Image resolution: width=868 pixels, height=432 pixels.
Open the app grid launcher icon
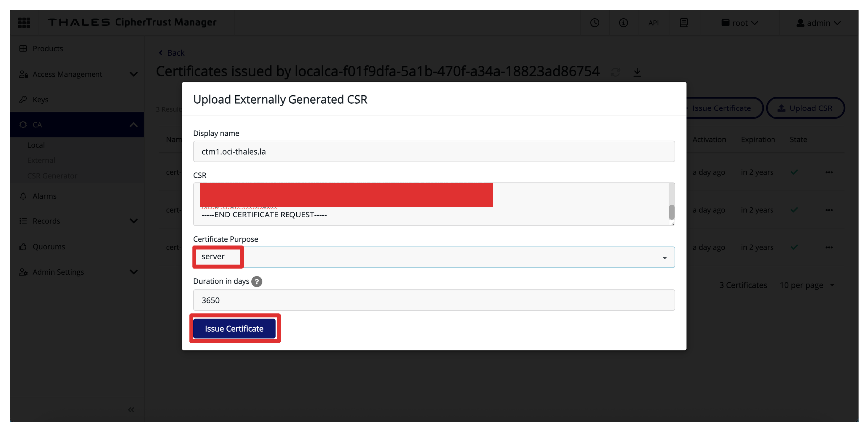point(24,23)
